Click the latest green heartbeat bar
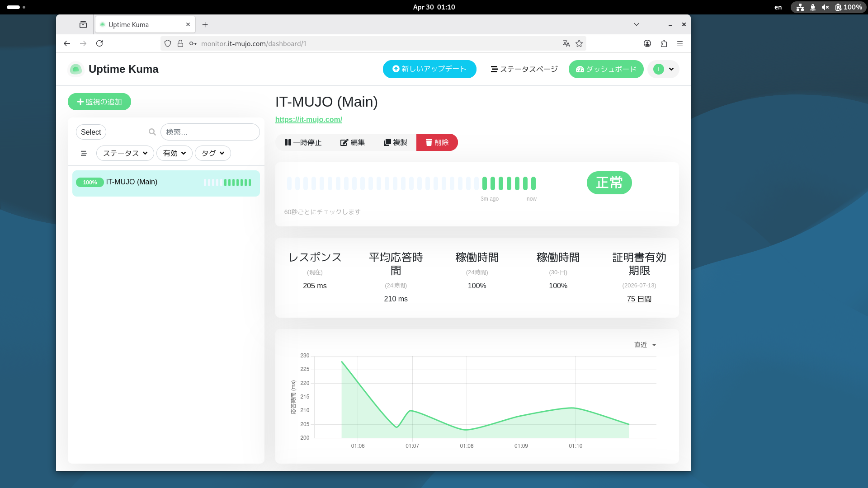This screenshot has width=868, height=488. pyautogui.click(x=533, y=183)
